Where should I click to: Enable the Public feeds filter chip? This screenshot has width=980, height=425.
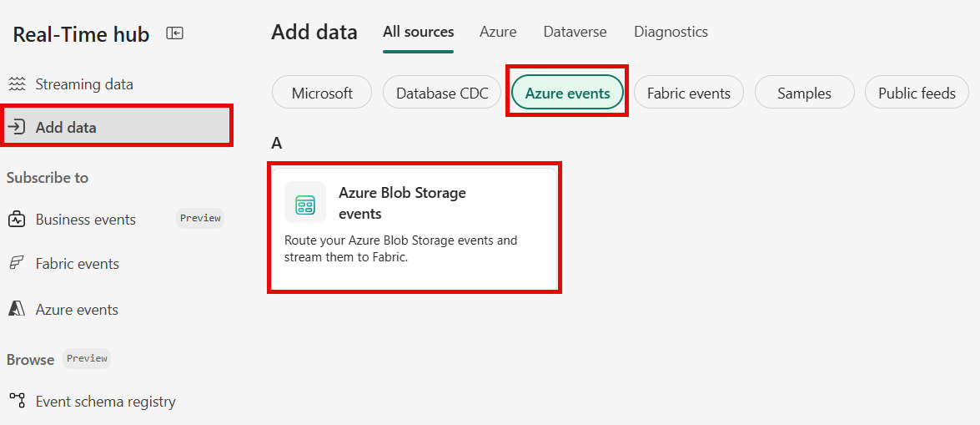tap(917, 94)
